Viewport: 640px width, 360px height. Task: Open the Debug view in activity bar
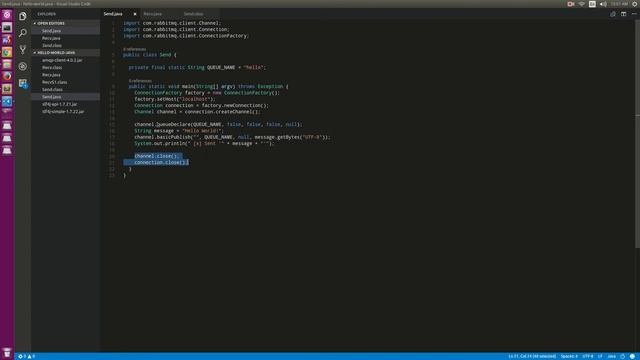tap(22, 66)
